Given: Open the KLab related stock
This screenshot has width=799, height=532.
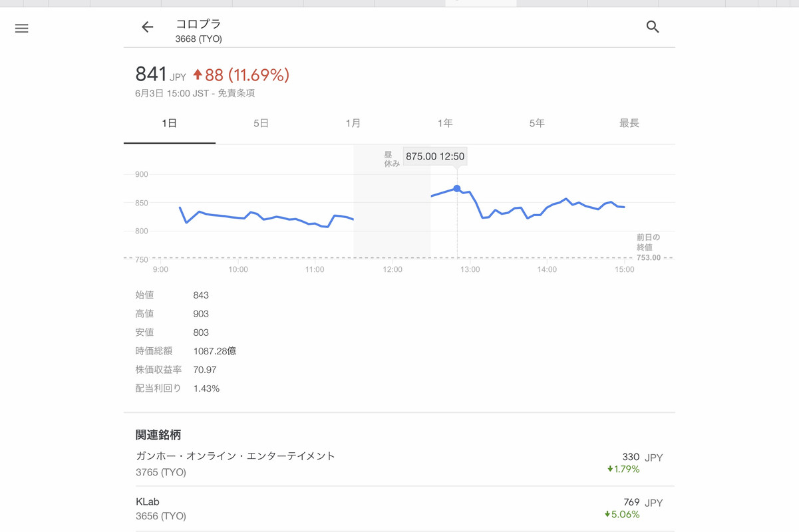Looking at the screenshot, I should pos(399,509).
